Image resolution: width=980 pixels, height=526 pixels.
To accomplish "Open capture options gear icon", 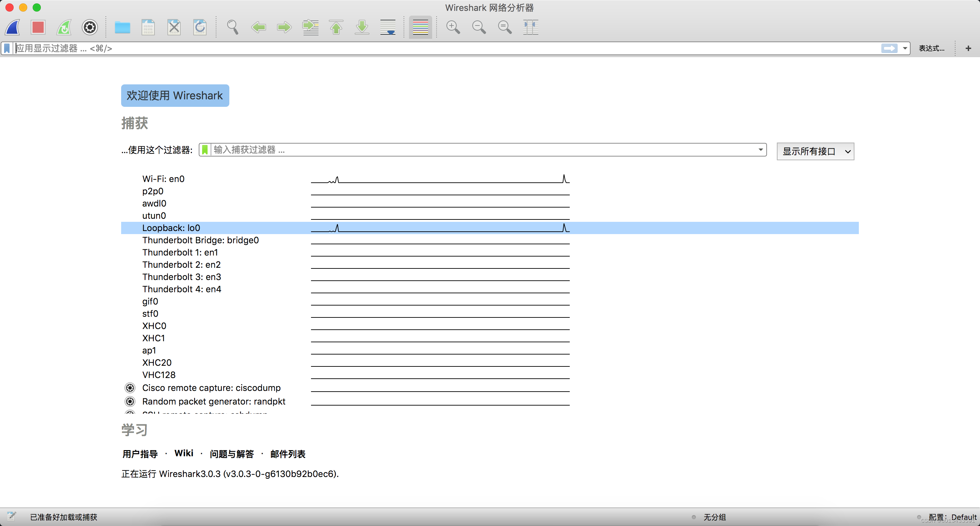I will pyautogui.click(x=90, y=27).
